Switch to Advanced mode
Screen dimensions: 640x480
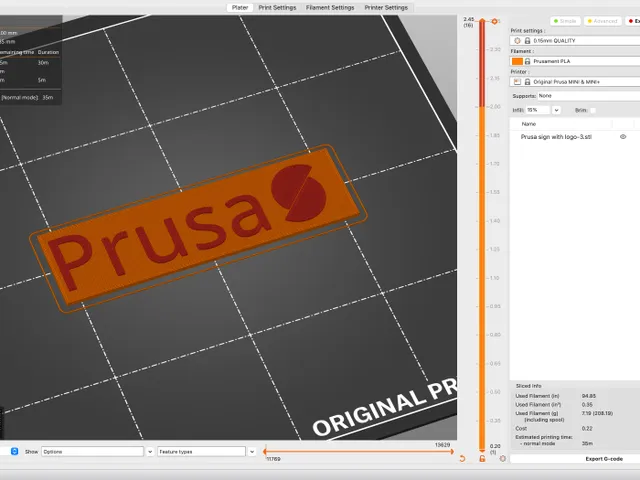(x=603, y=21)
